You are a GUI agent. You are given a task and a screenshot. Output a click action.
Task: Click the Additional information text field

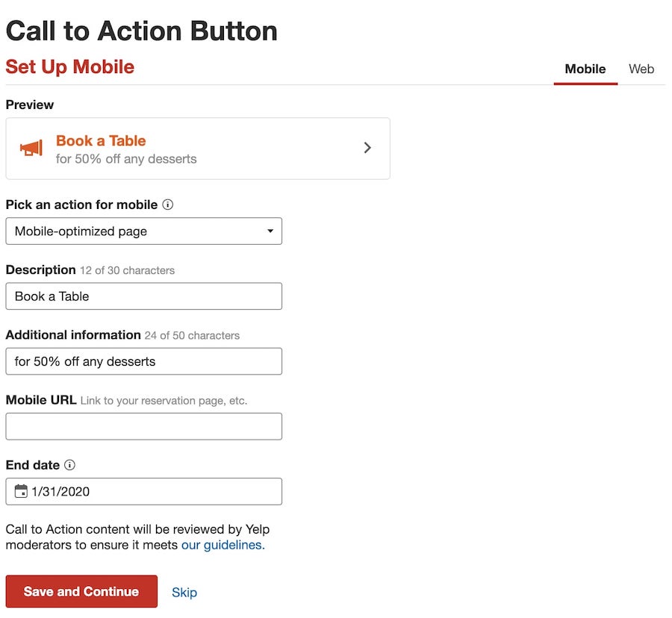coord(143,361)
